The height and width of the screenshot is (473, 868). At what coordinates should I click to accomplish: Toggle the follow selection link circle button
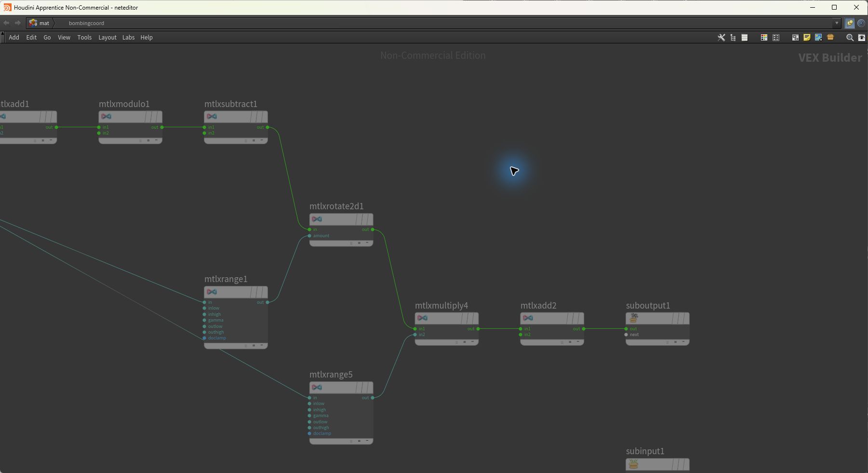(x=861, y=23)
